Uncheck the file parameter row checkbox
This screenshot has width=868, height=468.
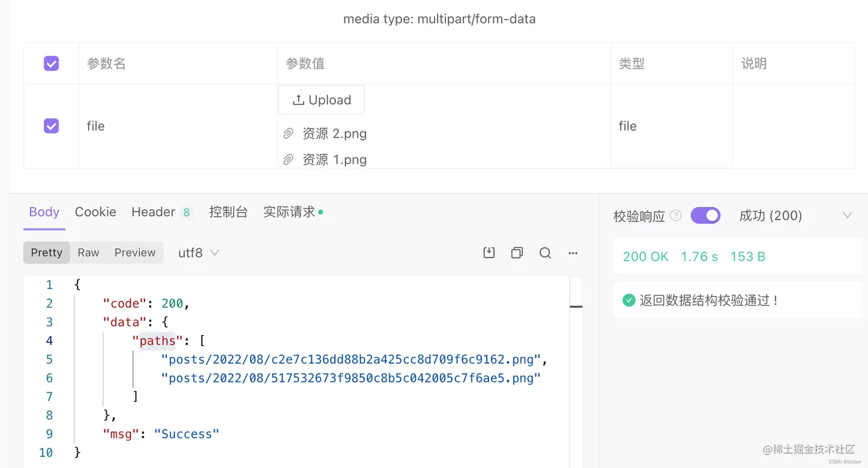51,126
